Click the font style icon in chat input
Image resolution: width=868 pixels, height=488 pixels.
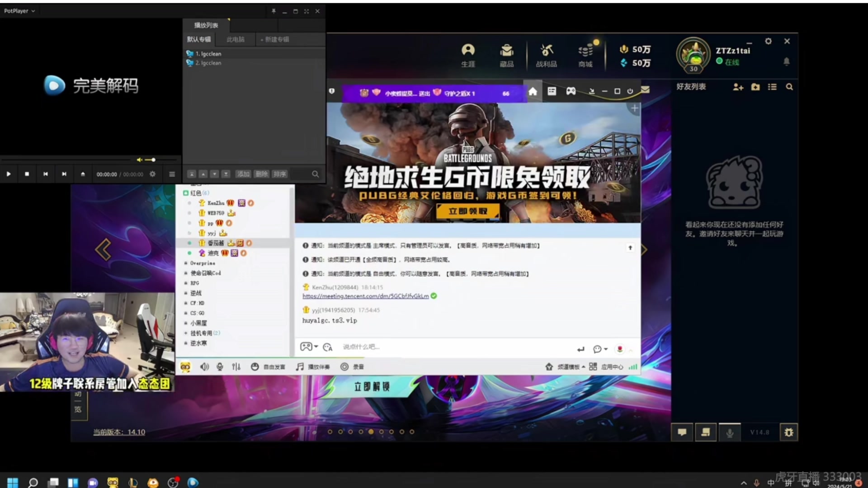[328, 347]
